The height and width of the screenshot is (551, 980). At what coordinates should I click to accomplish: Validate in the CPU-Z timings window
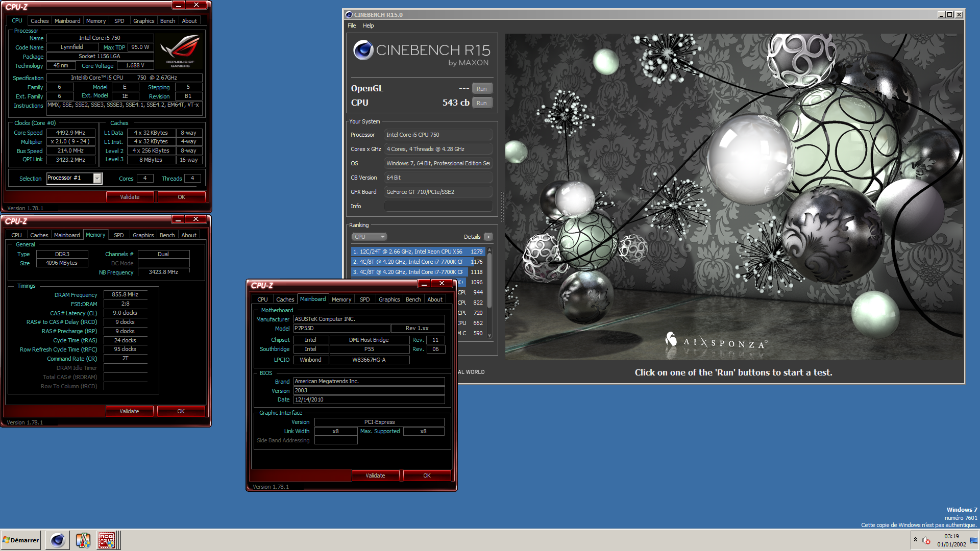(x=129, y=411)
